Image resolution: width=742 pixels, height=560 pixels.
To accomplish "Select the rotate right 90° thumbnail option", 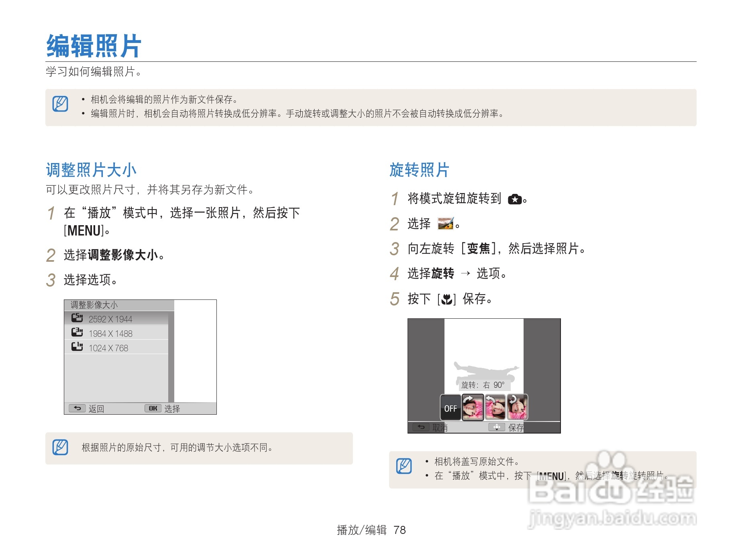I will [473, 407].
